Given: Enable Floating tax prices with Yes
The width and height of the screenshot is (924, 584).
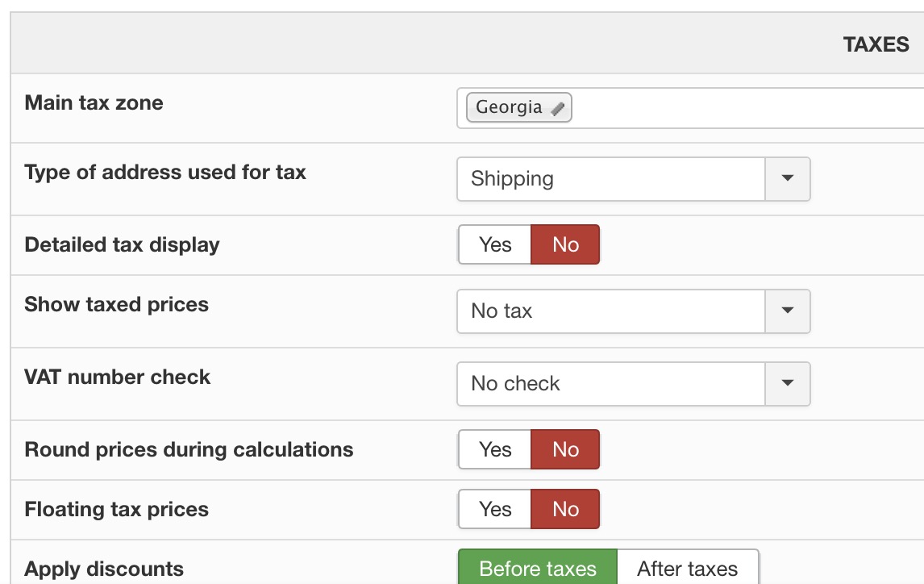Looking at the screenshot, I should (x=495, y=509).
